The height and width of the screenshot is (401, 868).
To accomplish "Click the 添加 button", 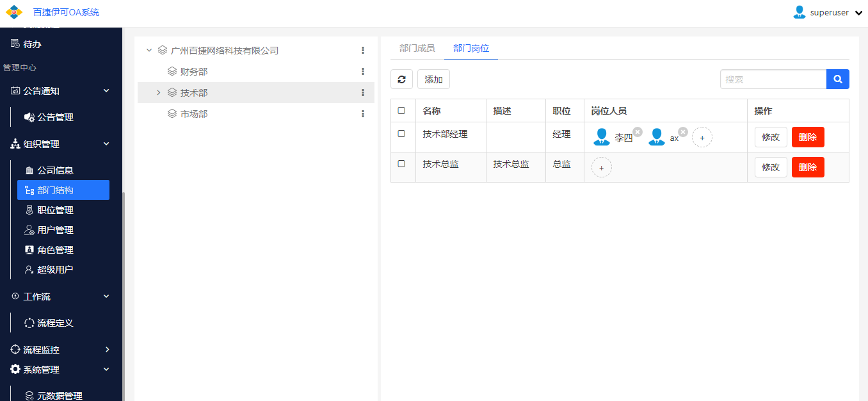I will click(x=433, y=79).
